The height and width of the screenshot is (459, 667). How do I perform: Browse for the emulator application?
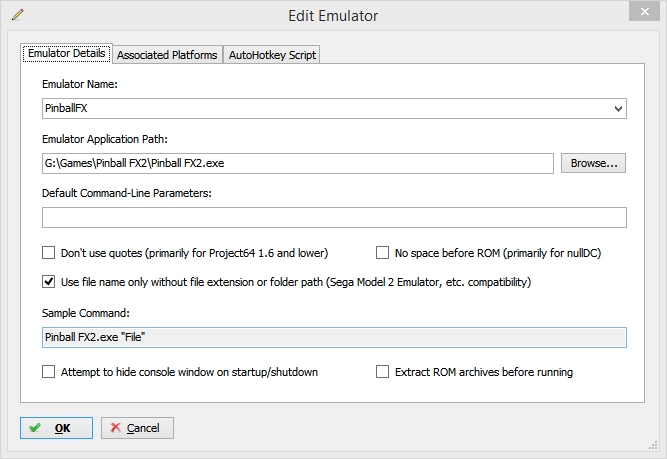(593, 163)
